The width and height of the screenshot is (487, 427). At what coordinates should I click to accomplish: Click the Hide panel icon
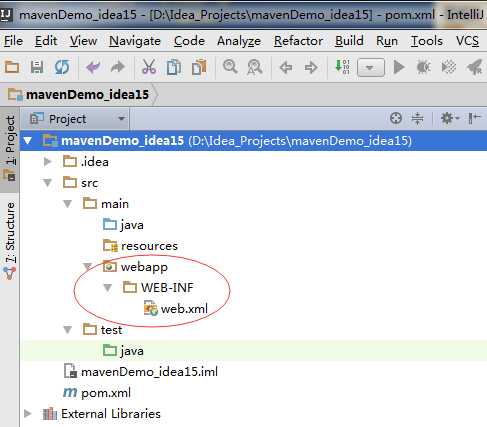coord(474,118)
